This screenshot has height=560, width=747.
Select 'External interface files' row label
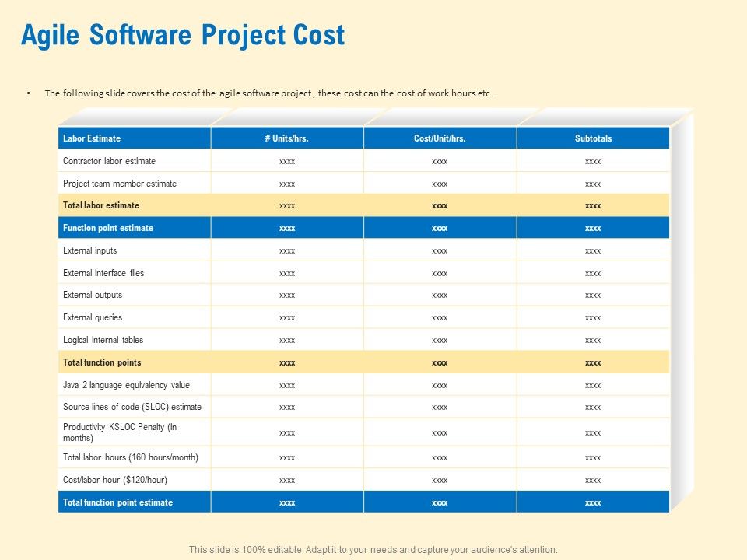tap(103, 273)
